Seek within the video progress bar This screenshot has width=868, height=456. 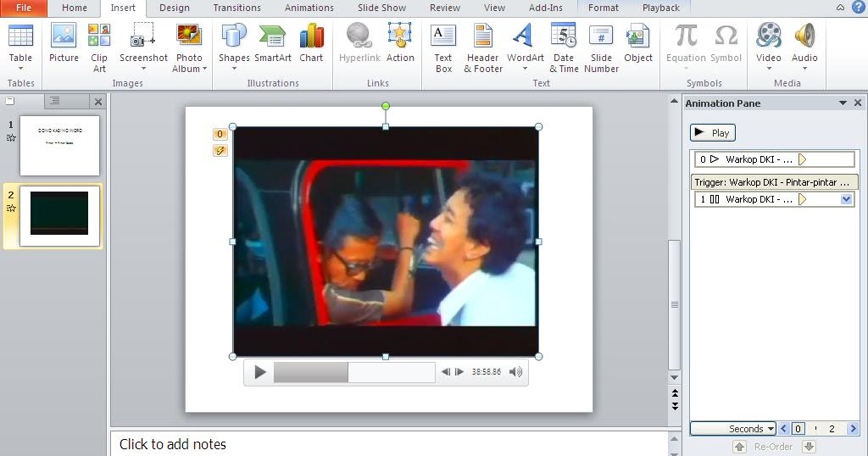tap(354, 372)
